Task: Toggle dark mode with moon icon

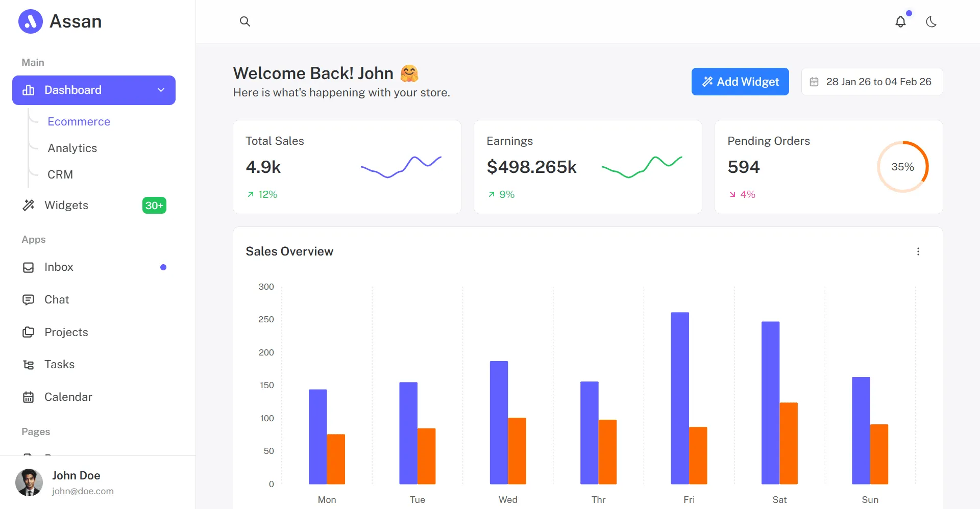Action: (932, 21)
